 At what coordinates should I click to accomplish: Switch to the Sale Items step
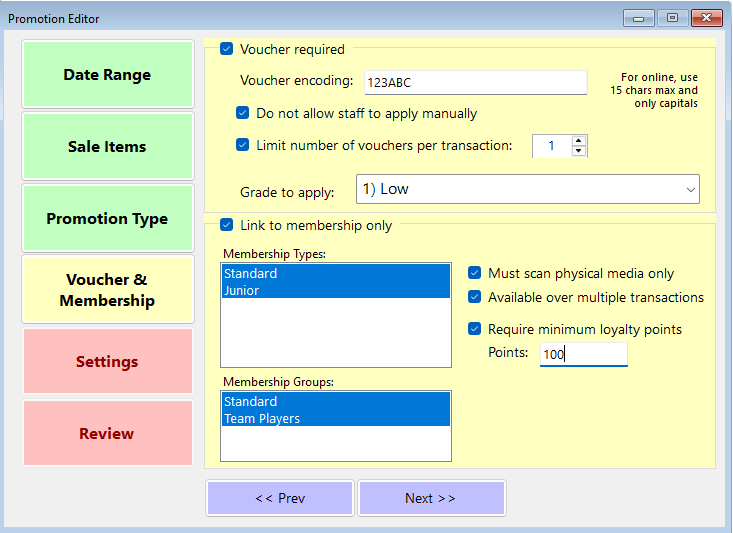coord(107,147)
